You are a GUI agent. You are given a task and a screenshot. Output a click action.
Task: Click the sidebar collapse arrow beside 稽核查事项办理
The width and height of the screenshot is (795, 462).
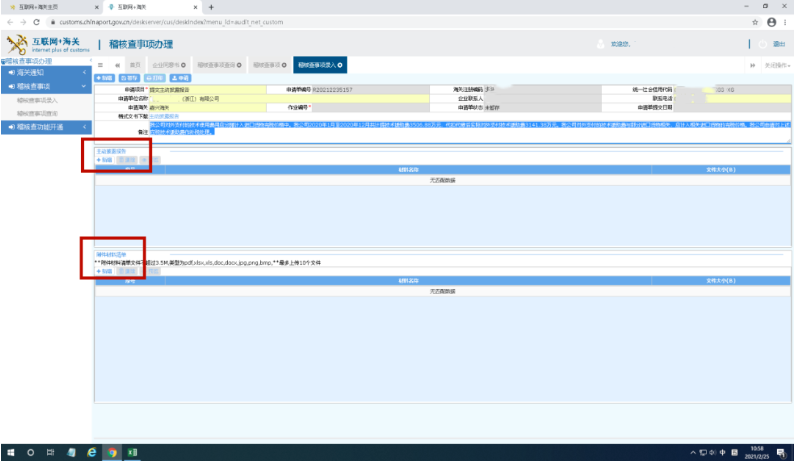[90, 61]
